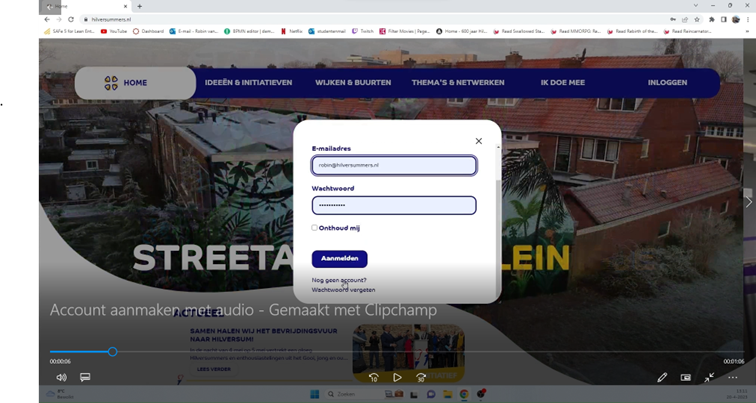Screen dimensions: 756x403
Task: Mute the video volume speaker icon
Action: 61,377
